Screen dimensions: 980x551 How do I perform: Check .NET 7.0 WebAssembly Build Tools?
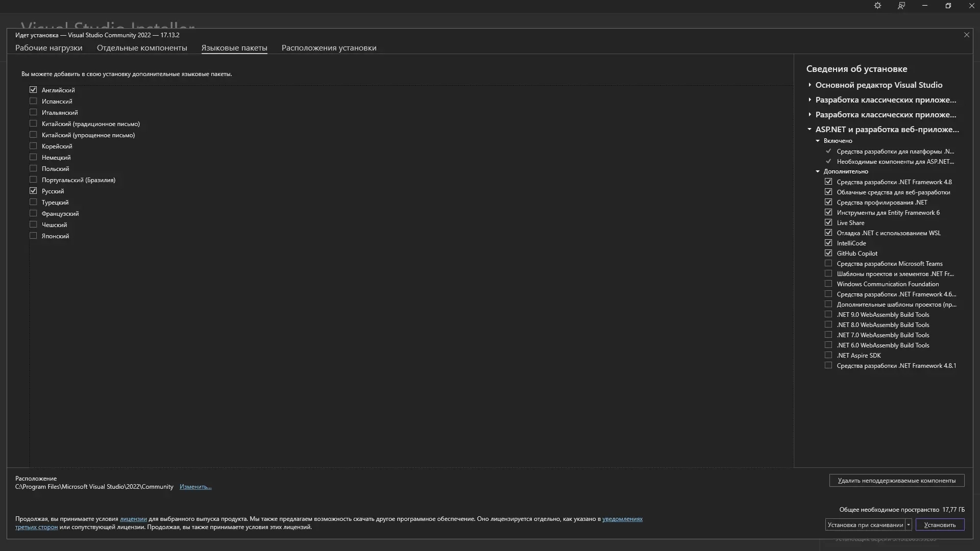pyautogui.click(x=828, y=335)
